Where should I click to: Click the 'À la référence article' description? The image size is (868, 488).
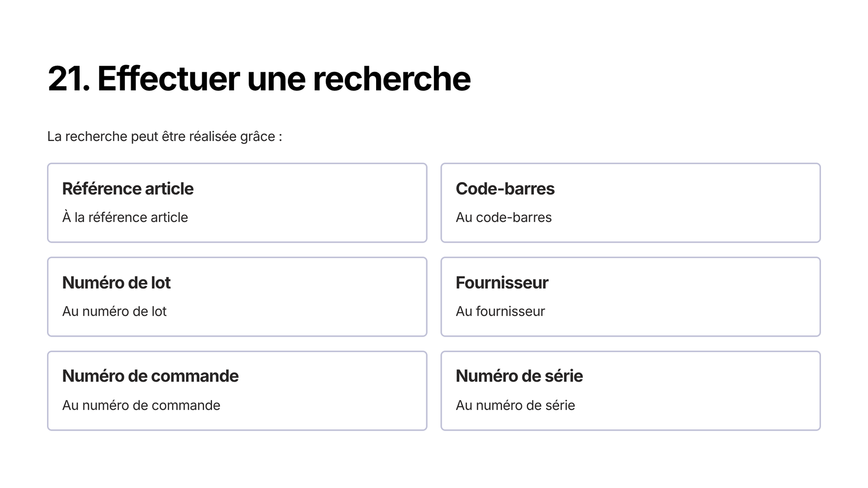click(125, 217)
